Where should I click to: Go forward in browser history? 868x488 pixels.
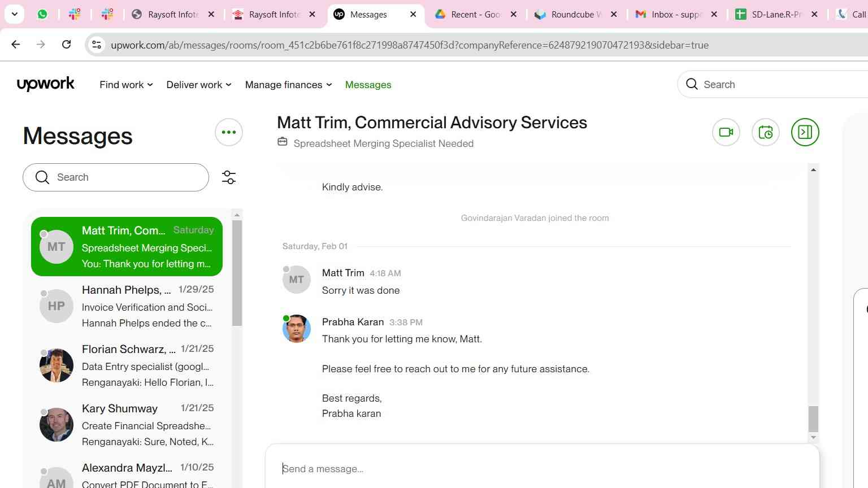pos(41,45)
